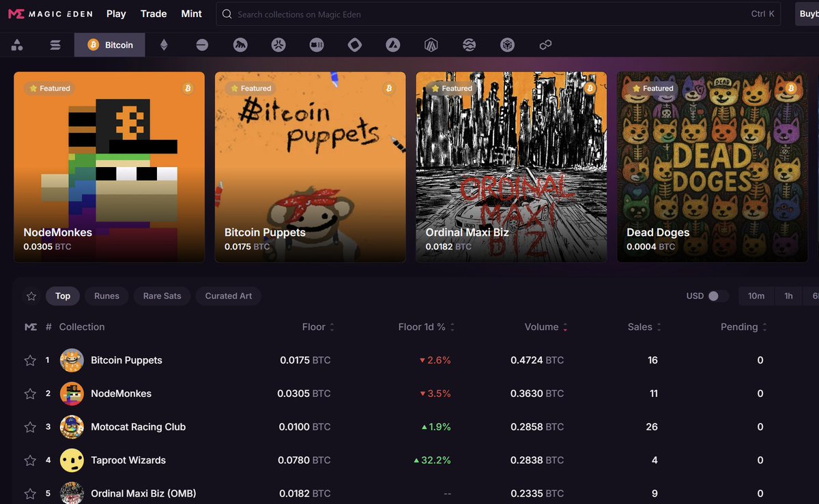Switch to the Abstract chain icon
This screenshot has height=504, width=819.
[x=278, y=45]
